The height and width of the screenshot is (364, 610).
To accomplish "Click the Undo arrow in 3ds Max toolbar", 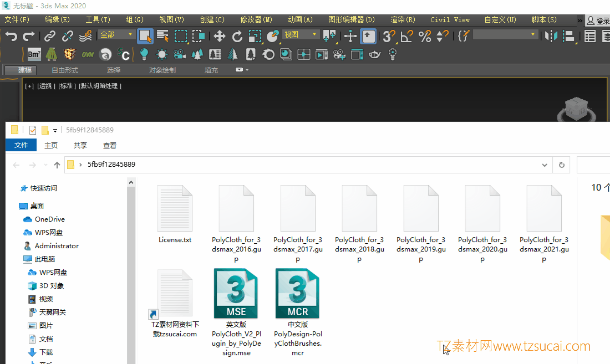I will [x=11, y=36].
